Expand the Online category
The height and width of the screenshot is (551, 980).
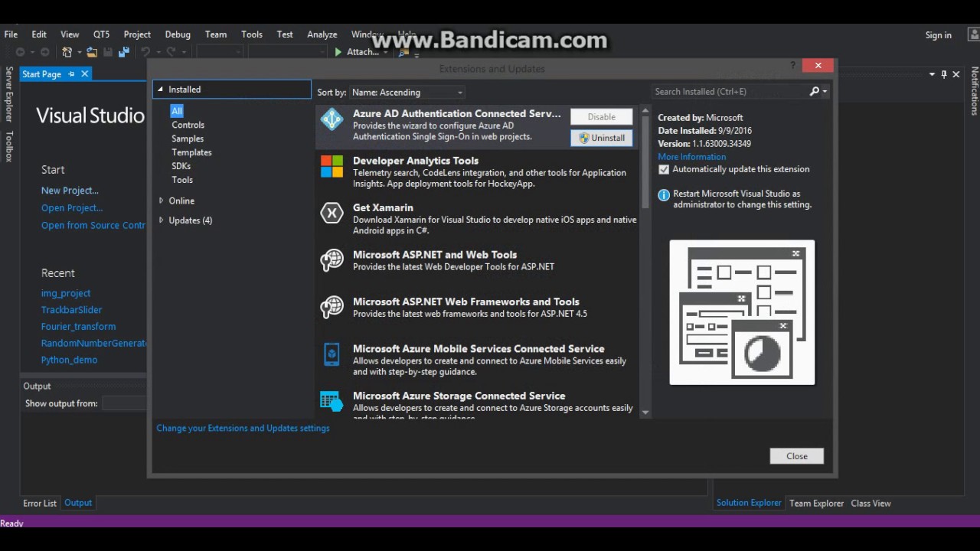click(x=161, y=201)
